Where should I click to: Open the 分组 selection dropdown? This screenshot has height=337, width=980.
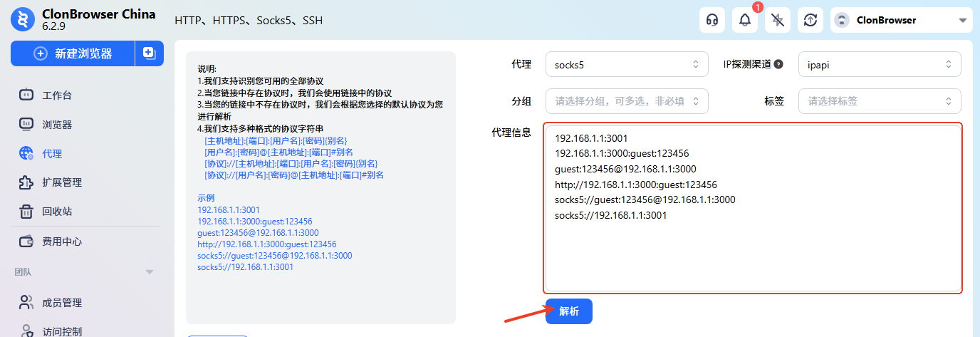(x=627, y=100)
